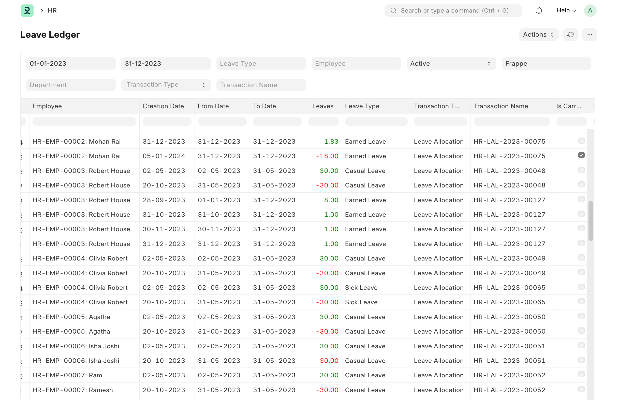The height and width of the screenshot is (400, 618).
Task: Click the refresh report icon
Action: [569, 34]
